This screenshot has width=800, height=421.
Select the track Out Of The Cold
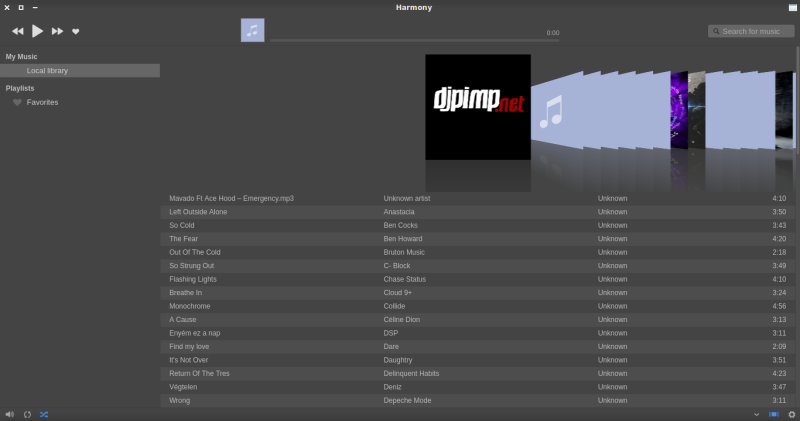[x=195, y=252]
